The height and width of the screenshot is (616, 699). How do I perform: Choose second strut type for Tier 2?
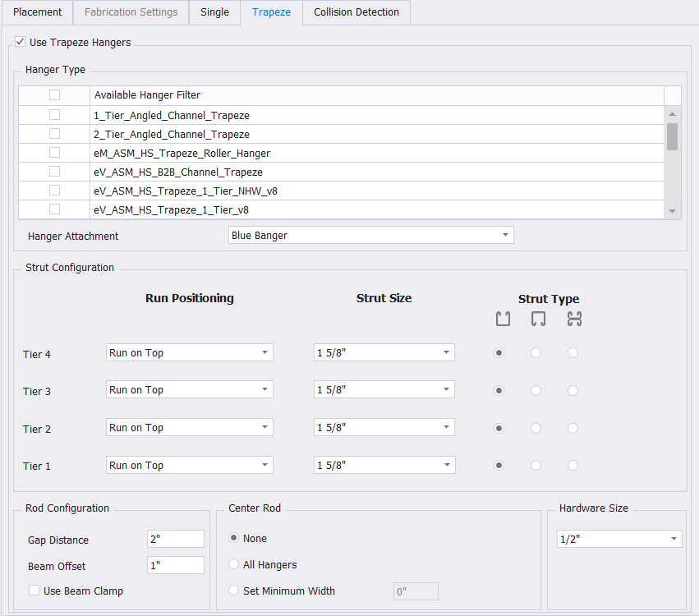coord(536,429)
